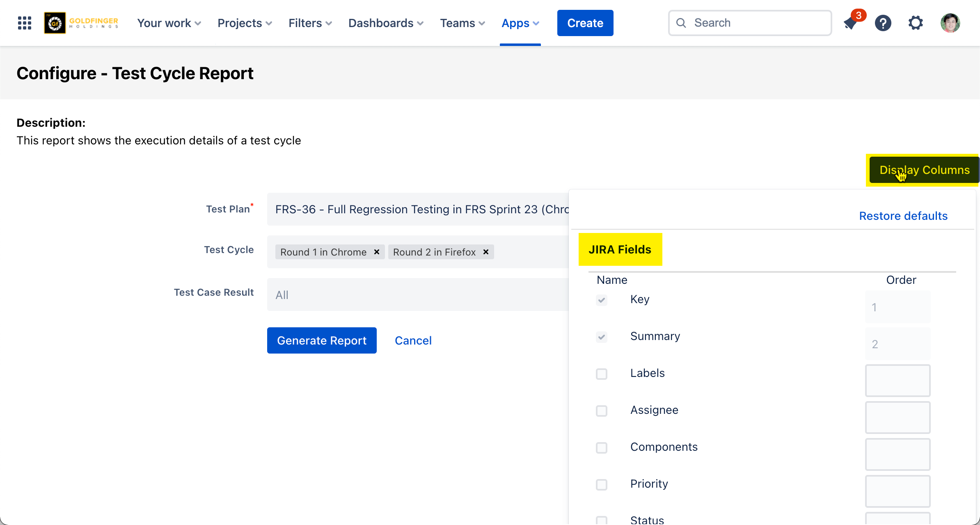This screenshot has width=980, height=525.
Task: Open the settings gear icon
Action: pos(916,23)
